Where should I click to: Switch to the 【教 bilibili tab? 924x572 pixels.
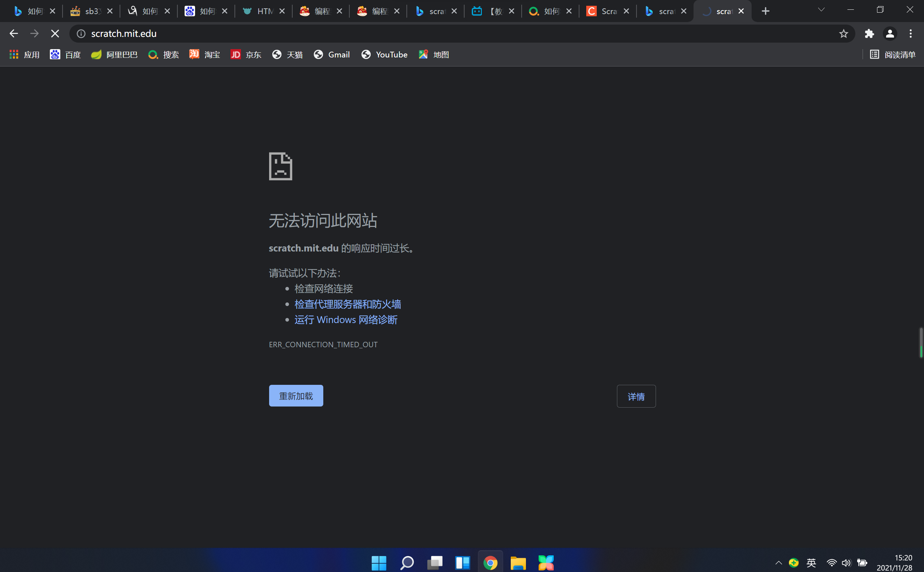tap(493, 11)
